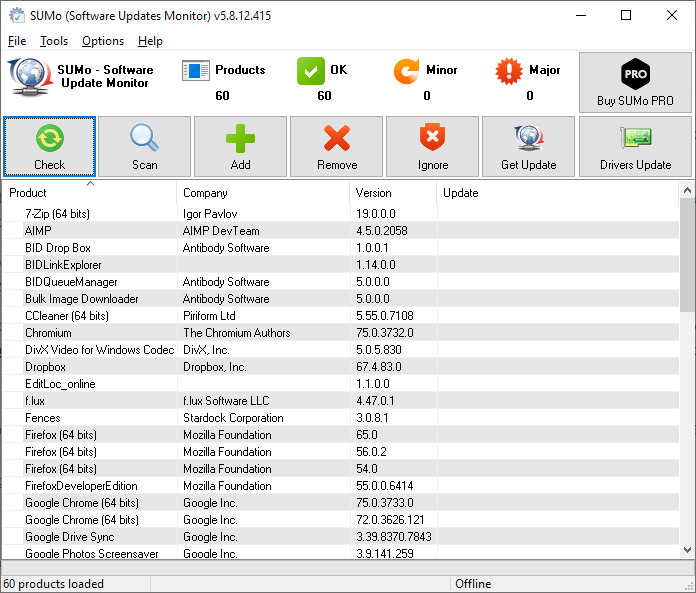Screen dimensions: 696x593
Task: Select the AIMP product row
Action: (x=341, y=230)
